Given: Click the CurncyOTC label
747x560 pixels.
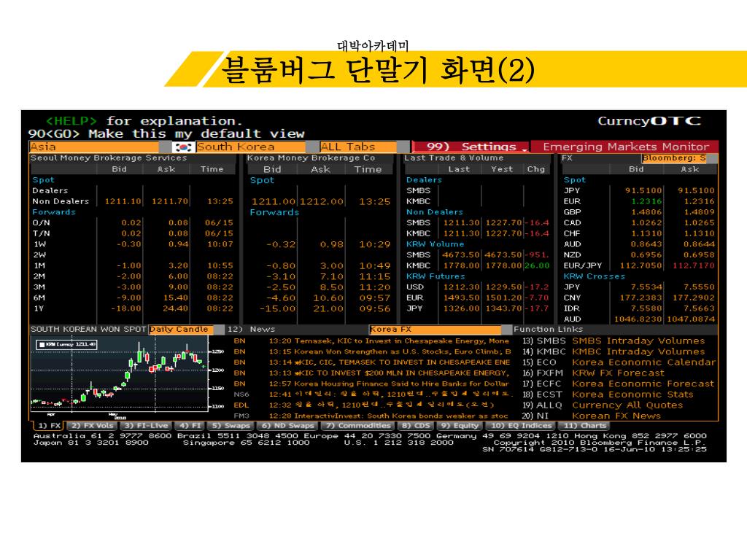Looking at the screenshot, I should point(649,121).
